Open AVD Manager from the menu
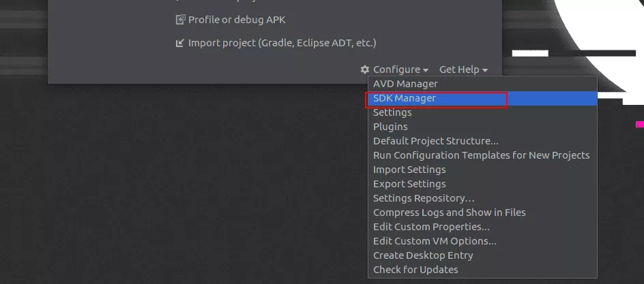 pos(405,84)
